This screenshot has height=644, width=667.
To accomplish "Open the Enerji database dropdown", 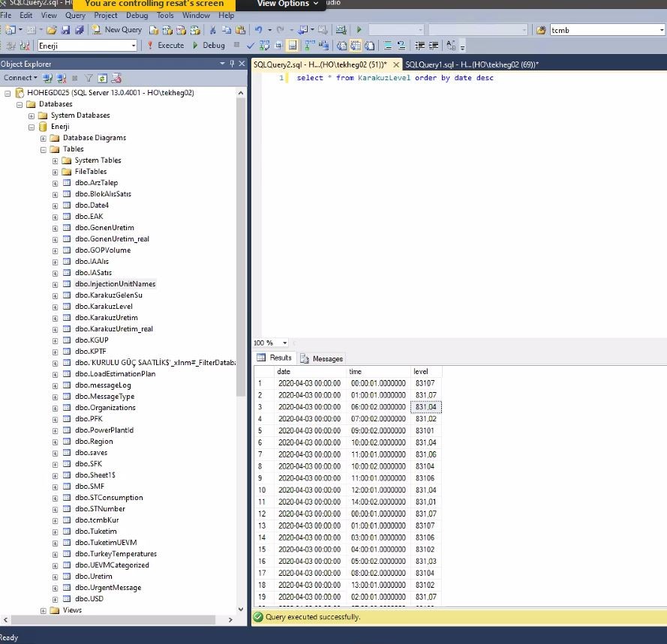I will pyautogui.click(x=132, y=45).
